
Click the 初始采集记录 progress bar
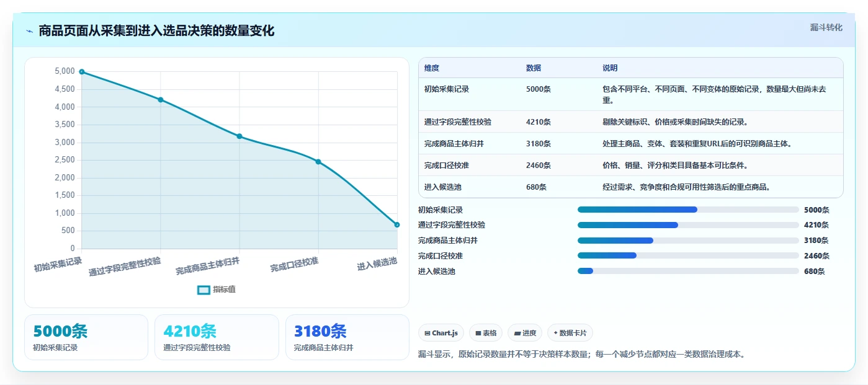(x=688, y=210)
